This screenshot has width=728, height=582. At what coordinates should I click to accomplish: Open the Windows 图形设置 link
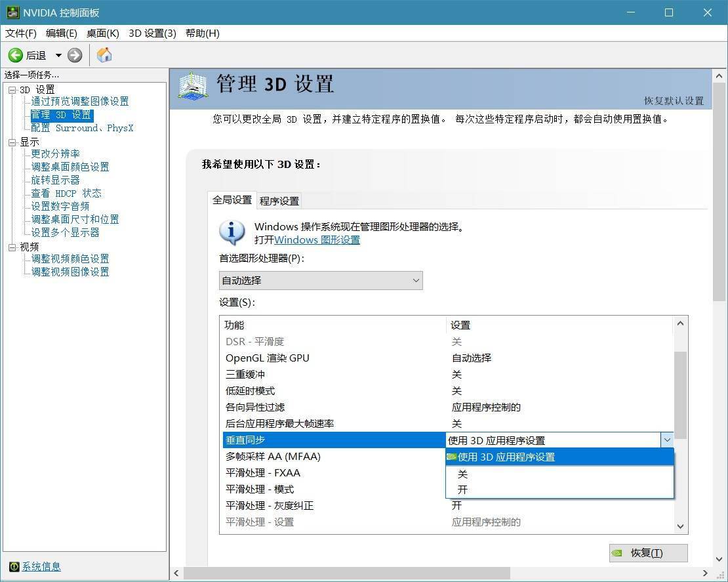[317, 239]
